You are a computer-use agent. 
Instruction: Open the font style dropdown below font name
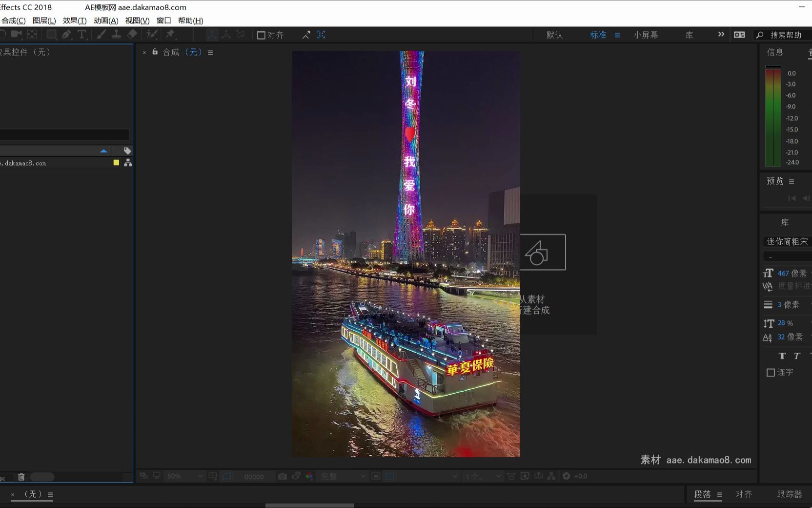tap(787, 257)
